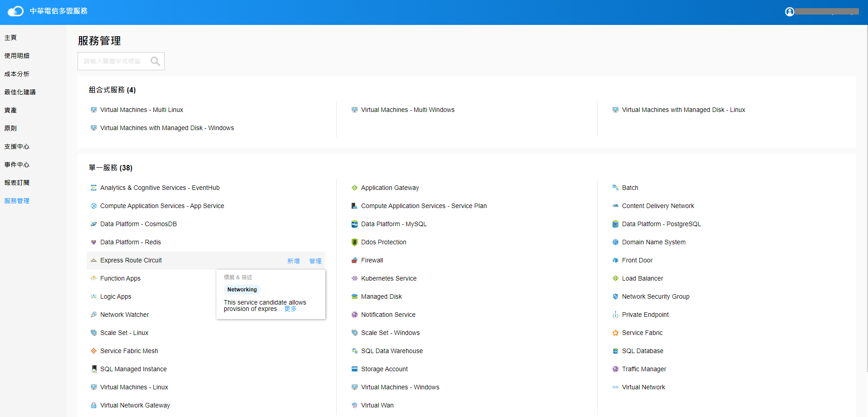
Task: Open Compute Application Services - App Service
Action: 162,206
